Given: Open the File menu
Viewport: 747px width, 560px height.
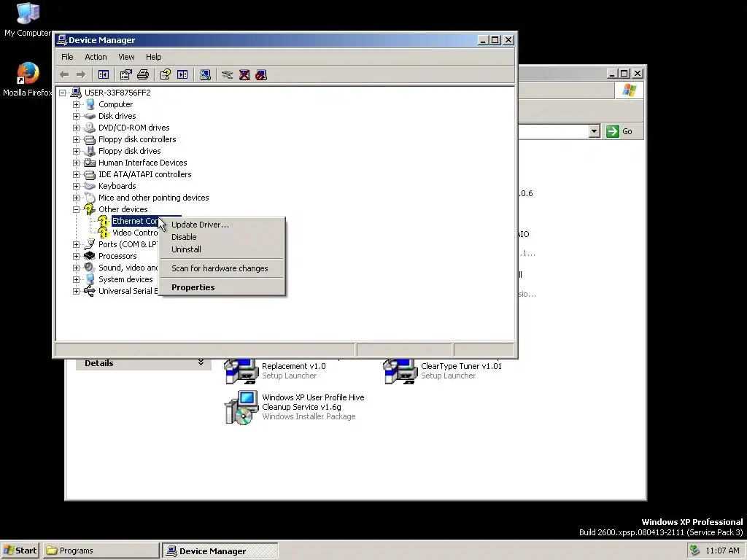Looking at the screenshot, I should coord(67,57).
